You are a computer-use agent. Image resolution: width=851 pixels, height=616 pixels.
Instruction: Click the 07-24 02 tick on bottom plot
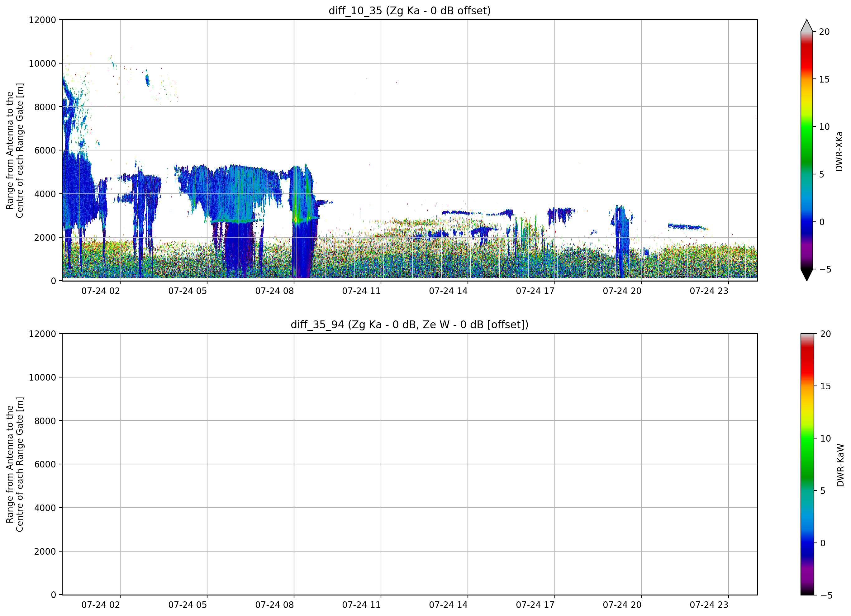101,605
